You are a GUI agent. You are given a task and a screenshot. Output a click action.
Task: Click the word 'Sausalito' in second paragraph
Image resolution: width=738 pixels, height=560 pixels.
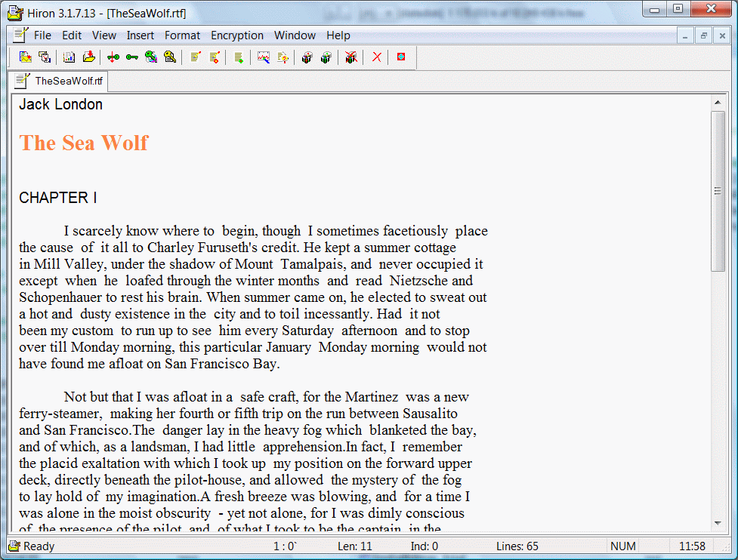click(x=431, y=414)
